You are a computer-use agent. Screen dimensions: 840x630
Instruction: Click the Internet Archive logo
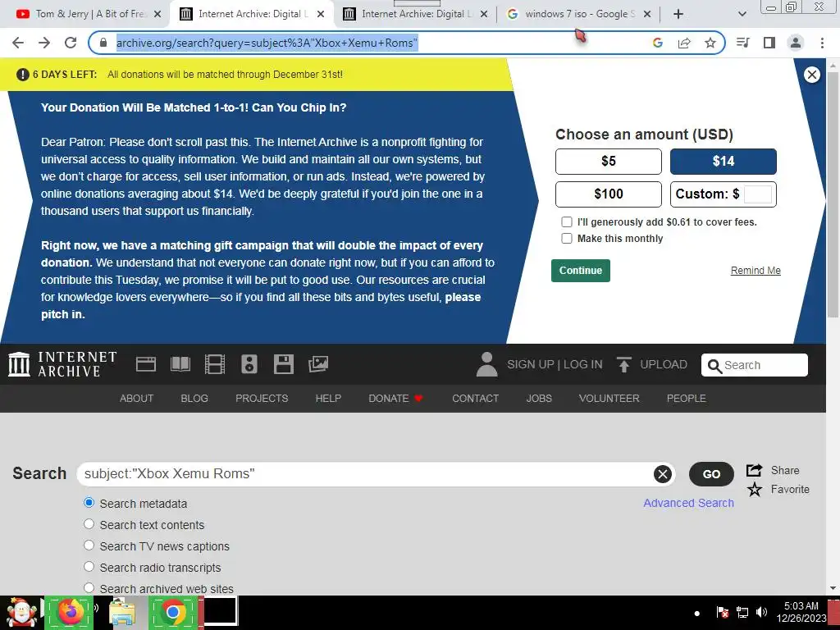click(x=62, y=364)
